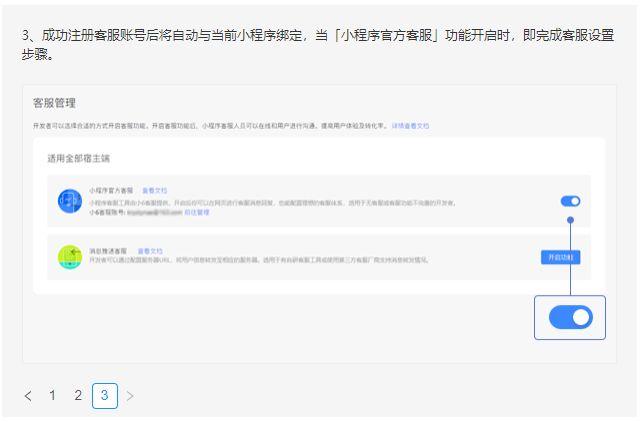
Task: Open pagination page 1
Action: point(52,395)
